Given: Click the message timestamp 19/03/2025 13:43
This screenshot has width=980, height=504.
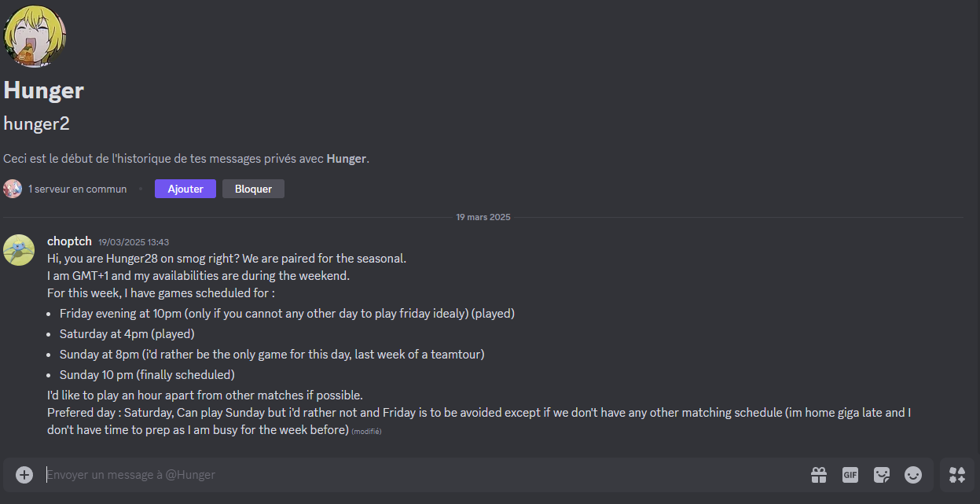Looking at the screenshot, I should [134, 242].
